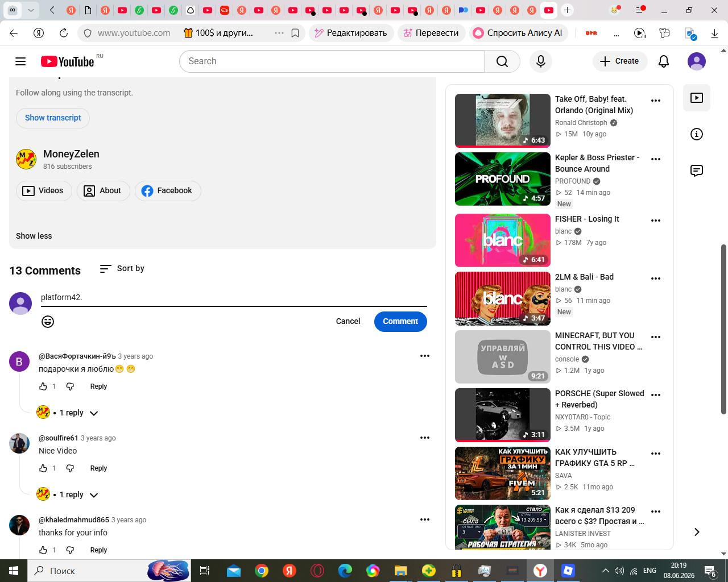Open the YouTube guide hamburger menu

click(20, 61)
